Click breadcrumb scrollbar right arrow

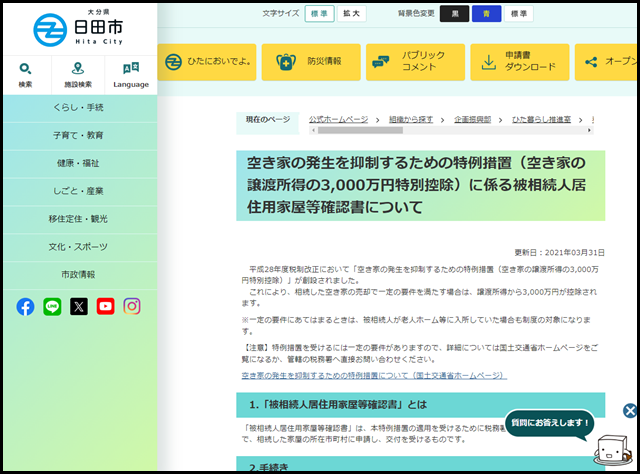(x=589, y=131)
